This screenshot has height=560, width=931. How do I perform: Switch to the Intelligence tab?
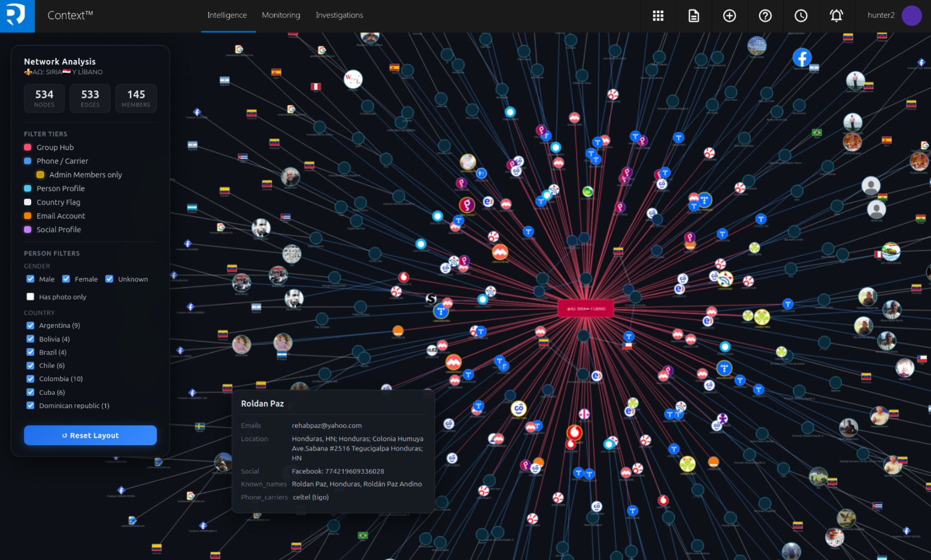click(227, 16)
